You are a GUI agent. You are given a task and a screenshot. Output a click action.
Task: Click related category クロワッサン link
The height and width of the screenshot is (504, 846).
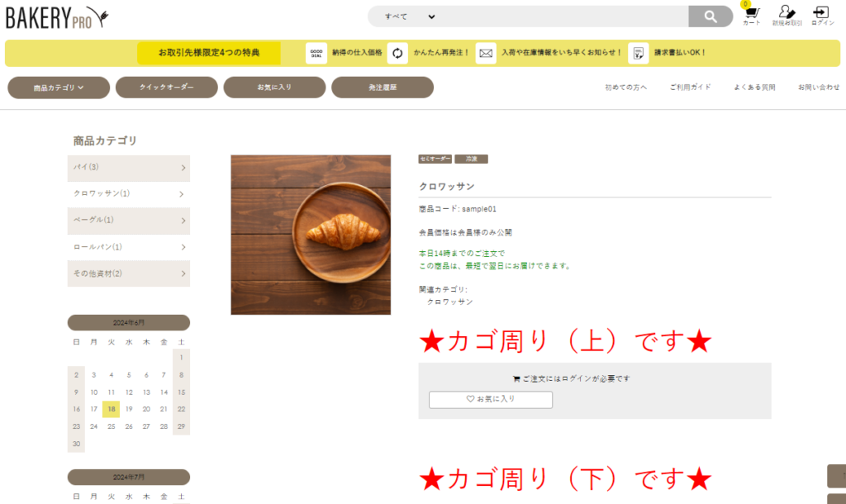click(x=450, y=302)
